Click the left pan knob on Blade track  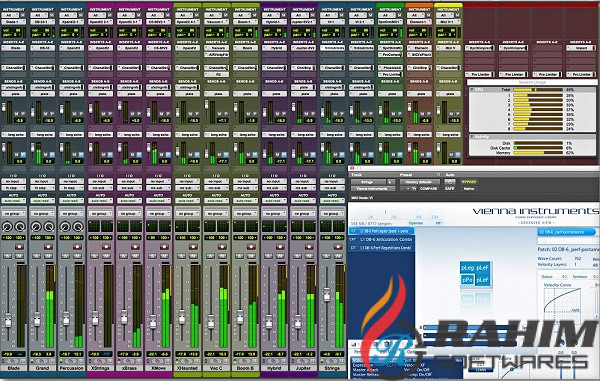click(7, 227)
